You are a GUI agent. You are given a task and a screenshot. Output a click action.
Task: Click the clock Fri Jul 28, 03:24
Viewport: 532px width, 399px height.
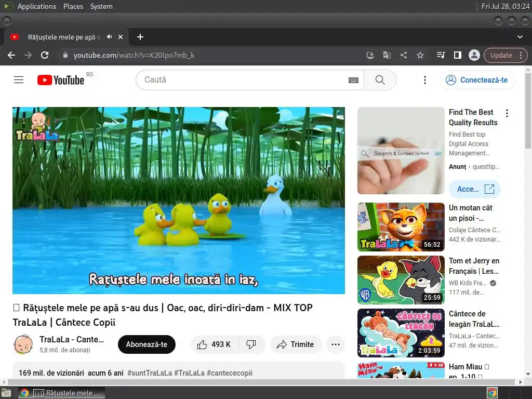point(505,6)
